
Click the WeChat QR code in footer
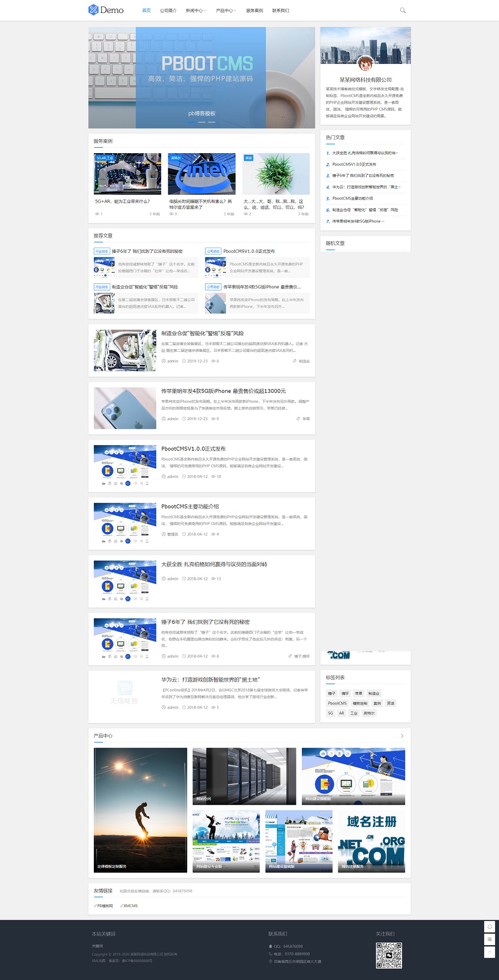tap(389, 955)
